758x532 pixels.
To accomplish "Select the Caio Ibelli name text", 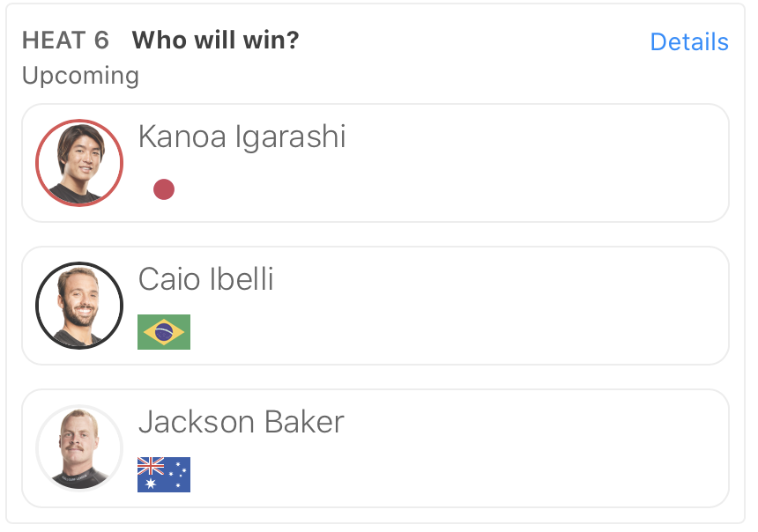I will click(x=206, y=279).
